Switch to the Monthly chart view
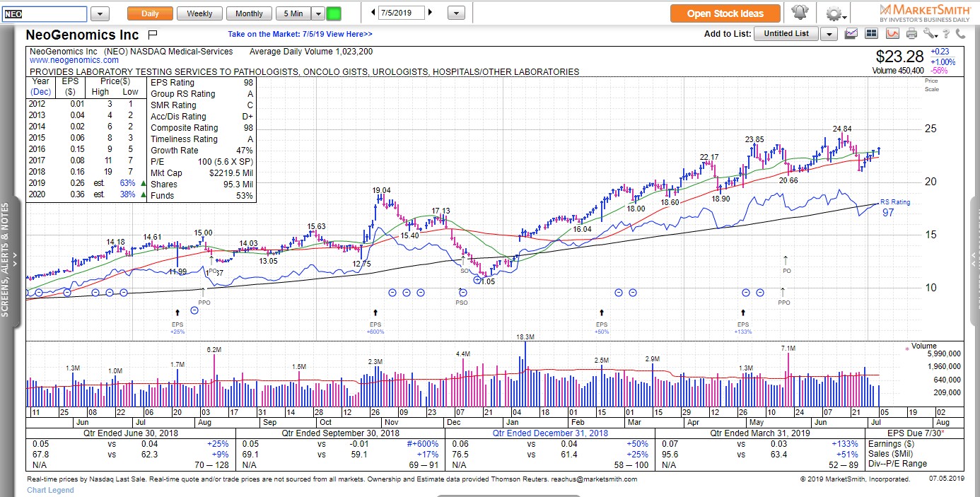This screenshot has height=497, width=980. coord(249,13)
